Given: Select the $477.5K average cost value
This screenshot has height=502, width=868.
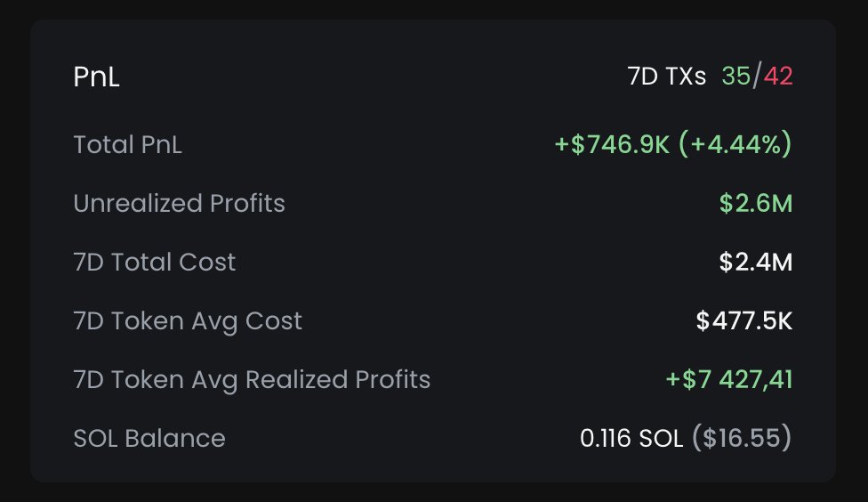Looking at the screenshot, I should point(744,320).
